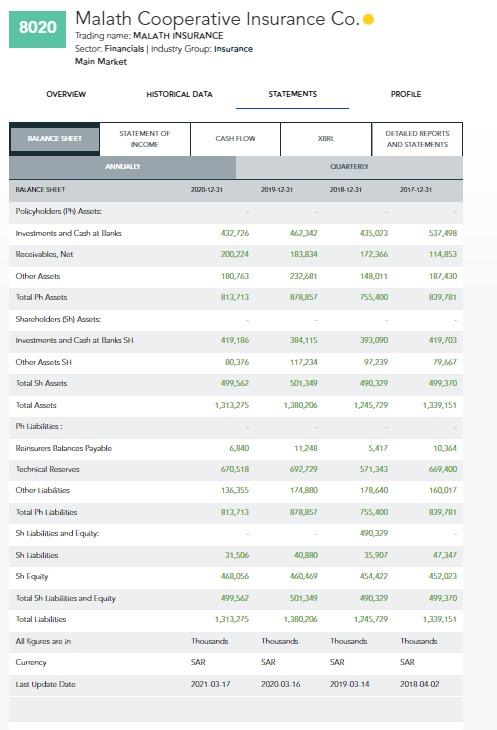Image resolution: width=497 pixels, height=730 pixels.
Task: Click the Technical Reserves row label
Action: pos(47,469)
